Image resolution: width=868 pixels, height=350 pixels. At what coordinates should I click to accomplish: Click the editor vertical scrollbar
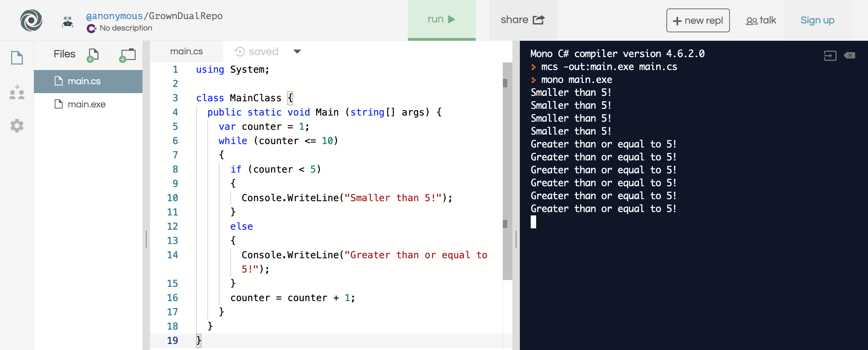point(507,171)
